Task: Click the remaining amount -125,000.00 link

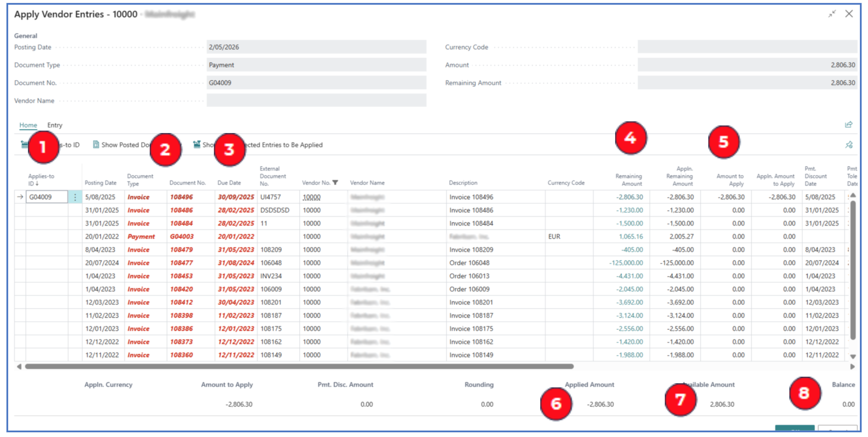Action: click(x=626, y=263)
